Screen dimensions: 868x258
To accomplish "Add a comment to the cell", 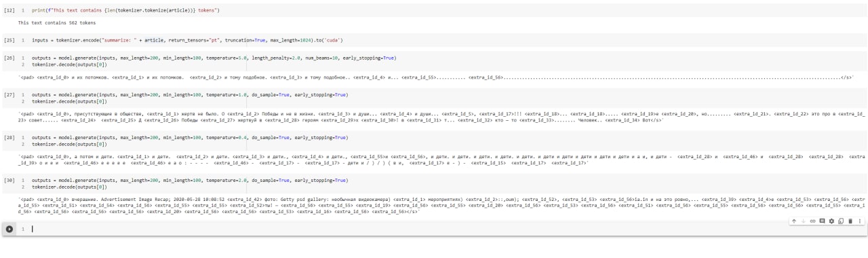I will 822,221.
